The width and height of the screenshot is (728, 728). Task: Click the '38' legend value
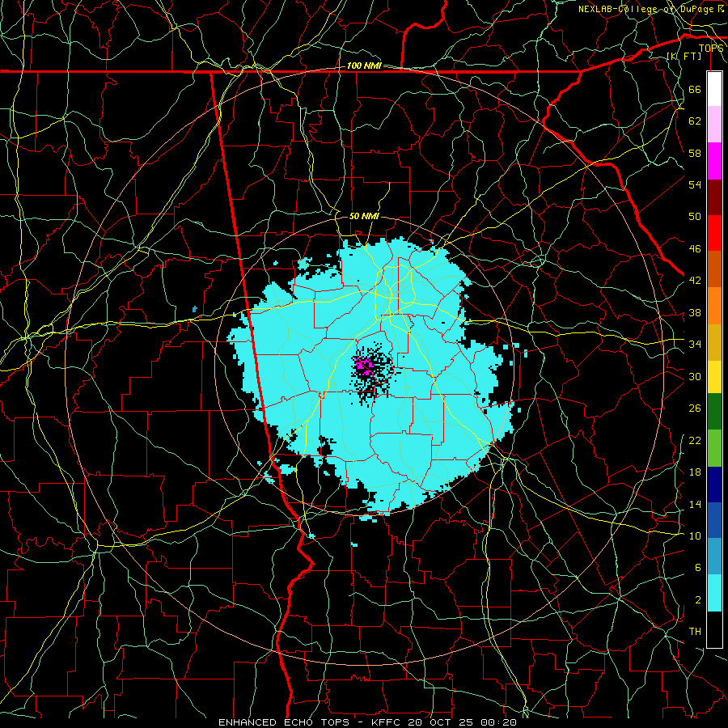pyautogui.click(x=695, y=312)
